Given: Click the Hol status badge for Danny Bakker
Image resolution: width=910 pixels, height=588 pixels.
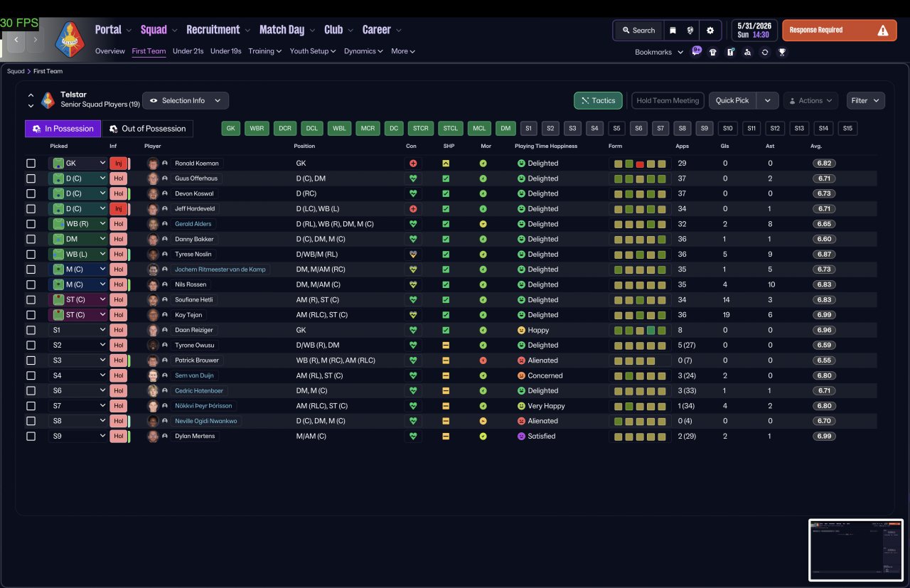Looking at the screenshot, I should [x=119, y=240].
